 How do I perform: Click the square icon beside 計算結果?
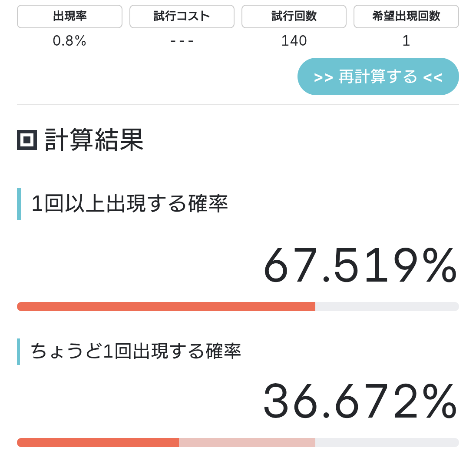point(27,140)
